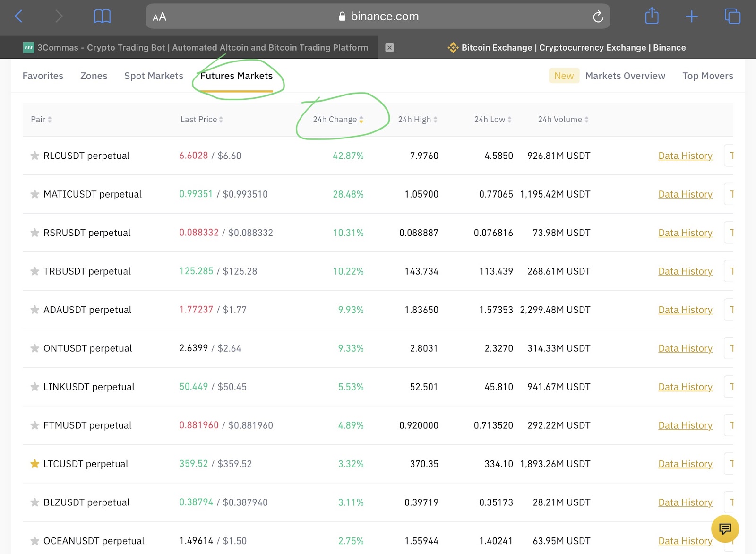Open Safari bookmarks book icon

(102, 17)
